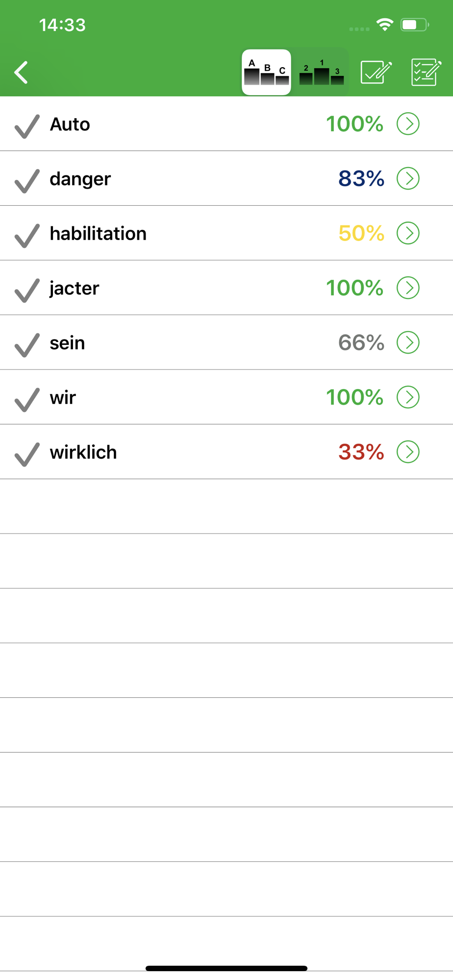Select the word jacter
Image resolution: width=453 pixels, height=980 pixels.
[x=75, y=288]
